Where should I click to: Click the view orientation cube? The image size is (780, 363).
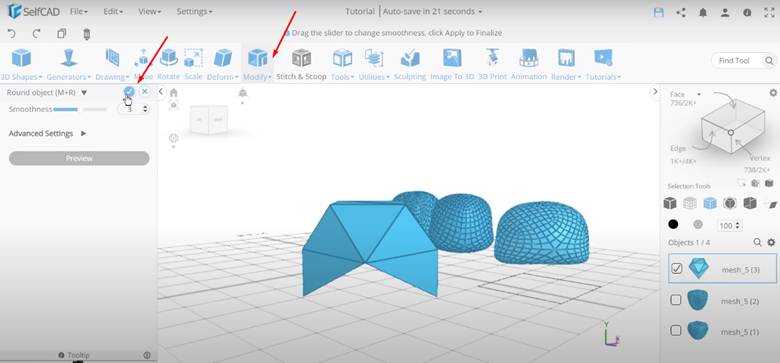pyautogui.click(x=209, y=119)
